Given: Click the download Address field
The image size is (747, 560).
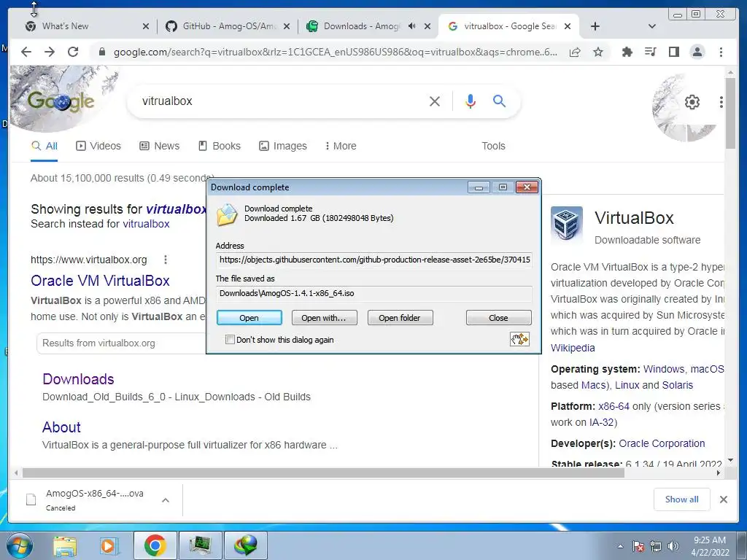Looking at the screenshot, I should (x=374, y=260).
